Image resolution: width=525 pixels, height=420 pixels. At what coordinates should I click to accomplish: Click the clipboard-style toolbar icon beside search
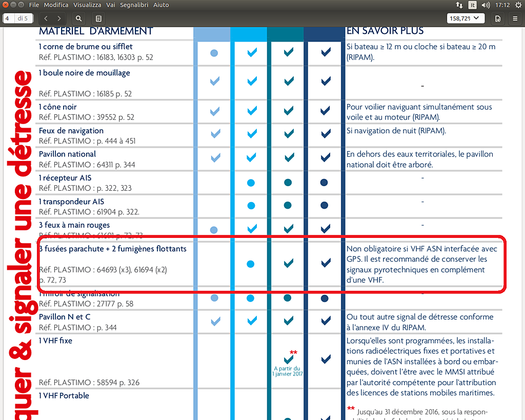click(x=98, y=18)
